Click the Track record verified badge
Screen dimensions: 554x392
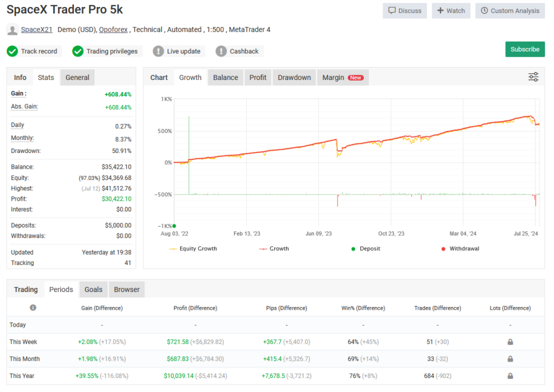click(x=11, y=51)
